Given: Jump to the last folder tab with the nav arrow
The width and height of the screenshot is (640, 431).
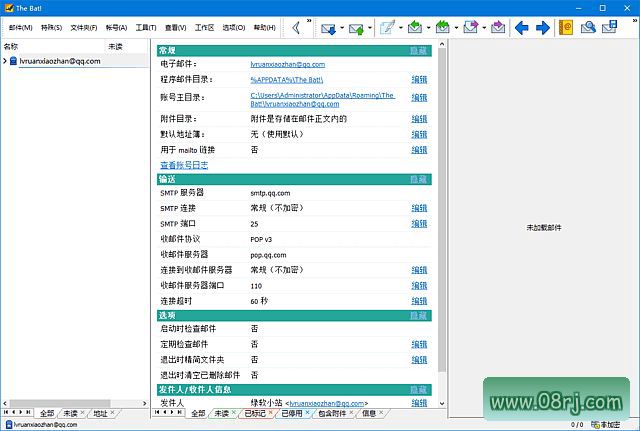Looking at the screenshot, I should tap(28, 412).
